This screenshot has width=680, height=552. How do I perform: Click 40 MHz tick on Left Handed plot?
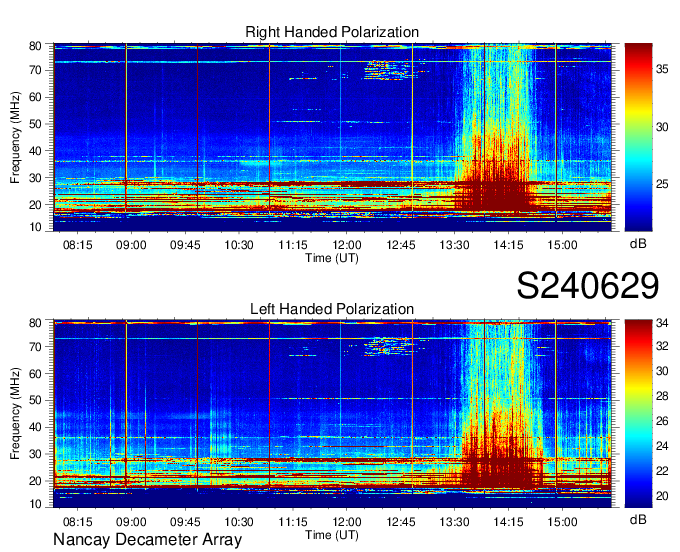[35, 427]
